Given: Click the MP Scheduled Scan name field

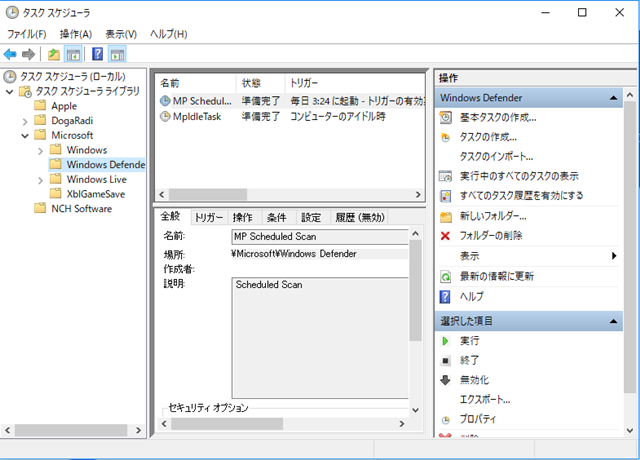Looking at the screenshot, I should pyautogui.click(x=320, y=237).
